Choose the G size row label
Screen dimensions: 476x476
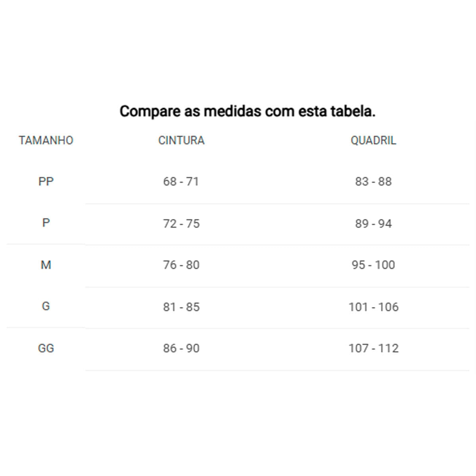[x=46, y=306]
